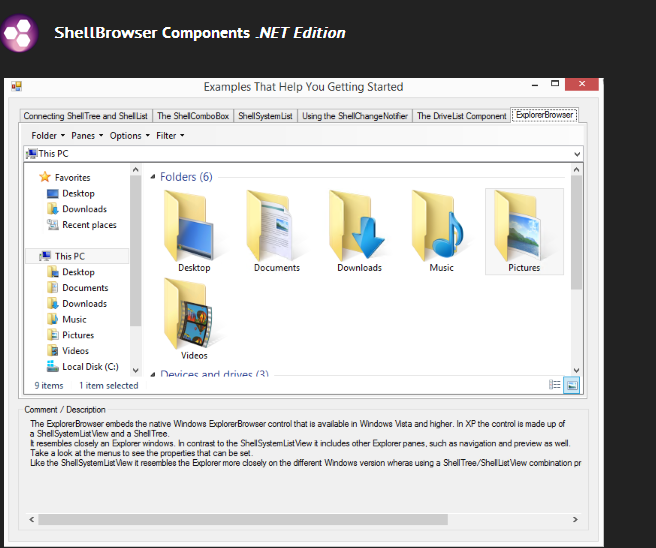Click Recent places icon in tree
Viewport: 656px width, 548px height.
point(53,225)
